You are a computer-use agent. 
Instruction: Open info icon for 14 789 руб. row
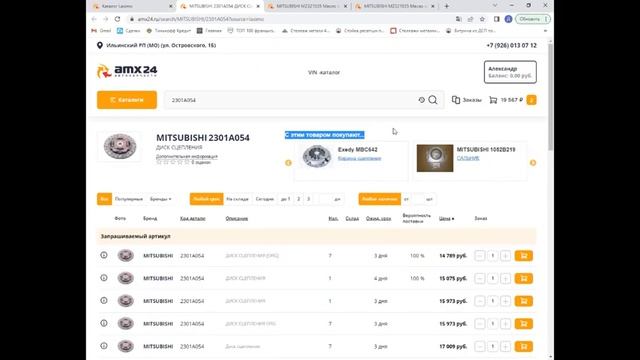click(104, 255)
